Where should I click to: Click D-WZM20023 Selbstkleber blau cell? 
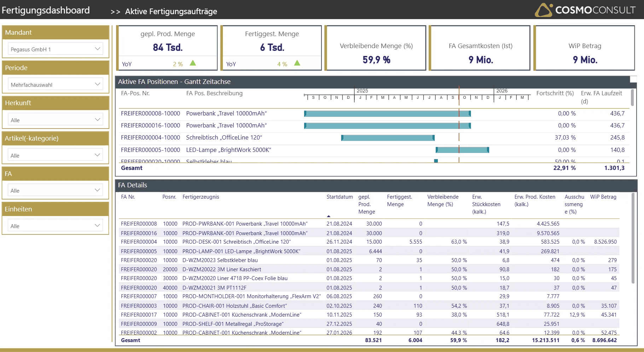[x=220, y=260]
